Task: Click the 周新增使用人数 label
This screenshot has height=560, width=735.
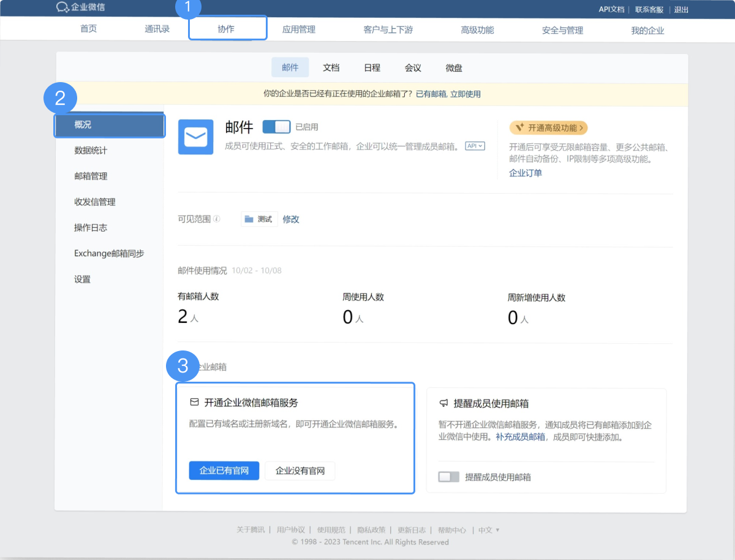Action: pyautogui.click(x=537, y=298)
